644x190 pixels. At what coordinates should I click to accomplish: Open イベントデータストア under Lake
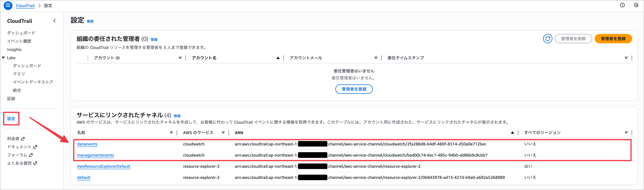(x=33, y=82)
